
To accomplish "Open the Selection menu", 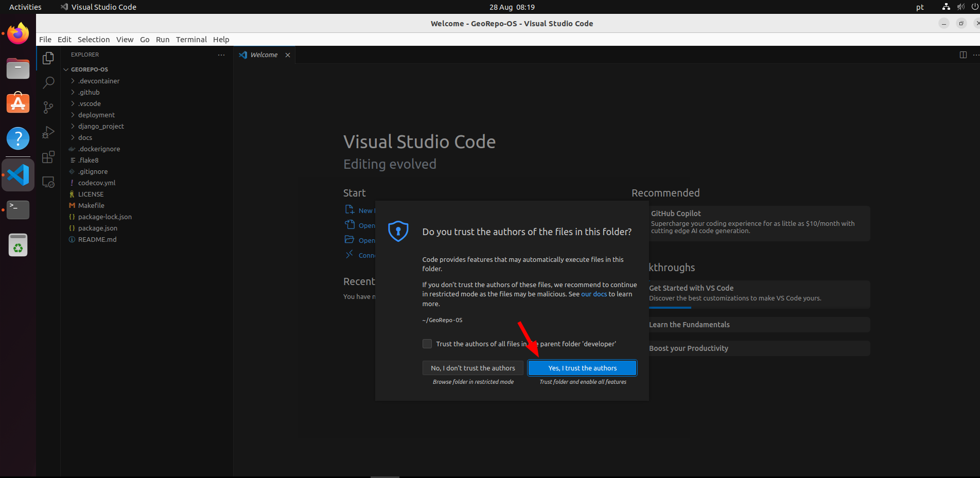I will pyautogui.click(x=94, y=40).
